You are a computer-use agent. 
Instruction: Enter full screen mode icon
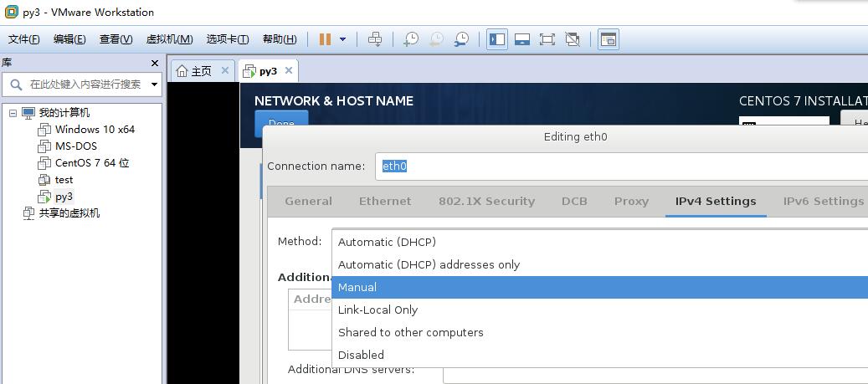[x=547, y=39]
